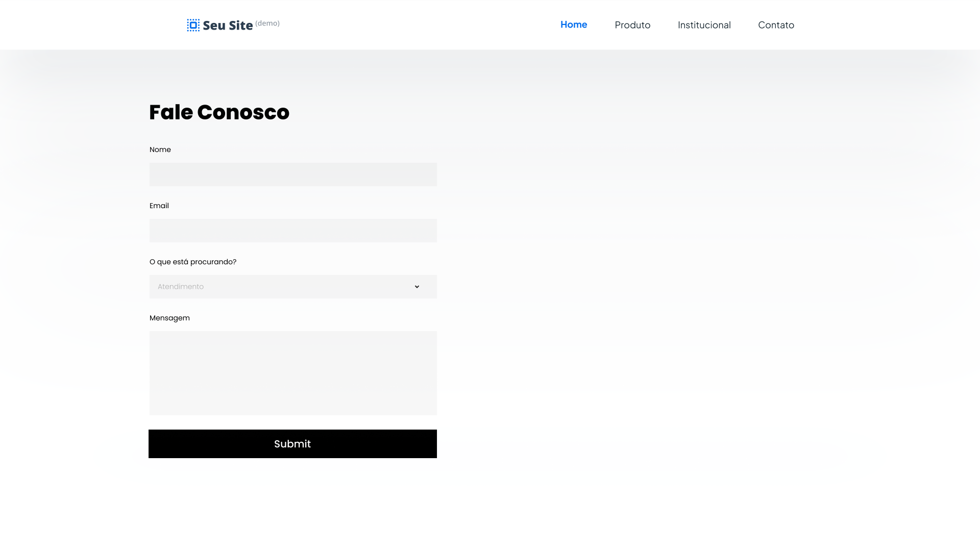The width and height of the screenshot is (980, 551).
Task: Open the Home menu item
Action: click(x=574, y=24)
